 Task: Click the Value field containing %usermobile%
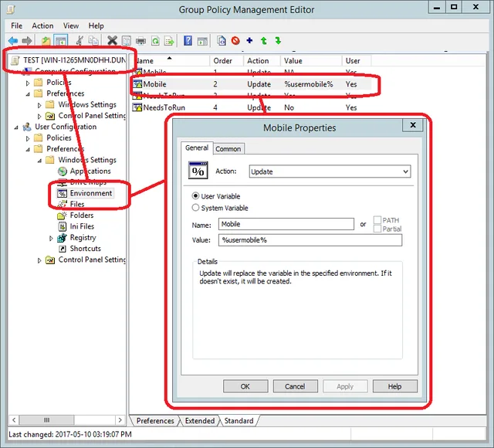(310, 240)
